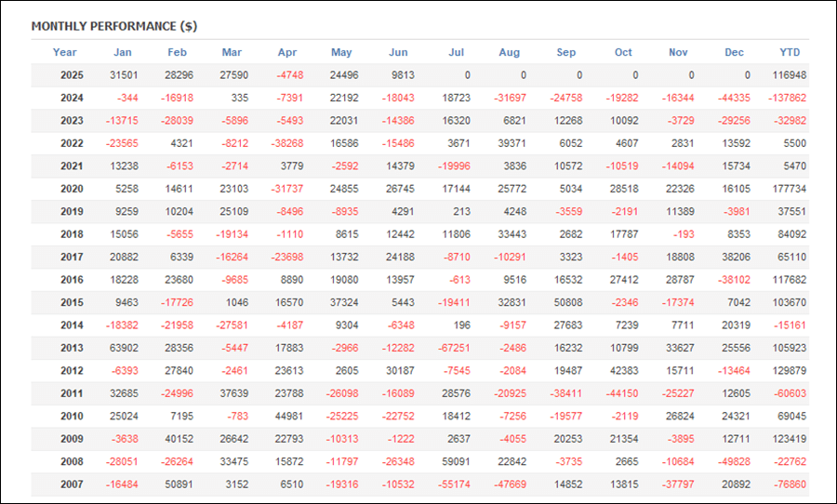Click October 2020 value 28518
The image size is (837, 504).
click(625, 189)
